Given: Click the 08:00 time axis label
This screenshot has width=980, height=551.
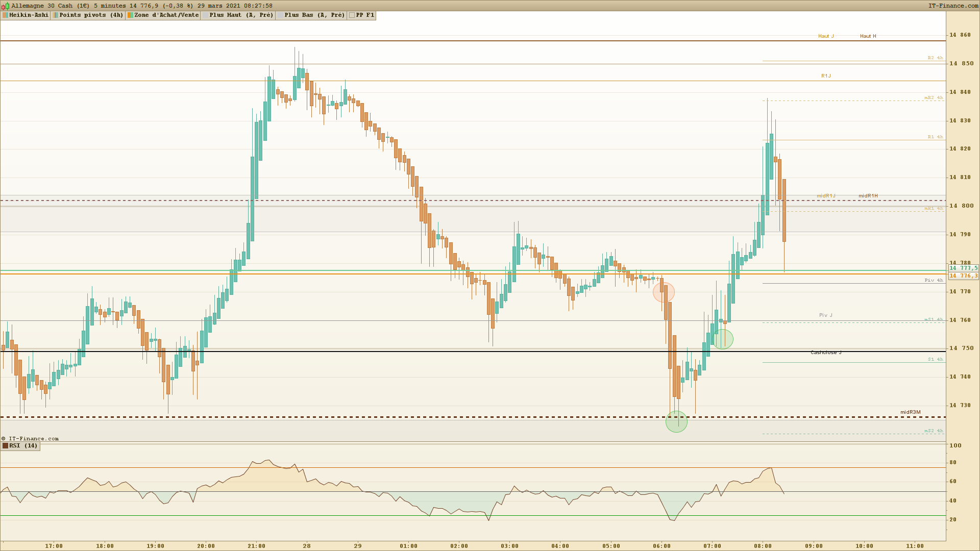Looking at the screenshot, I should coord(763,546).
